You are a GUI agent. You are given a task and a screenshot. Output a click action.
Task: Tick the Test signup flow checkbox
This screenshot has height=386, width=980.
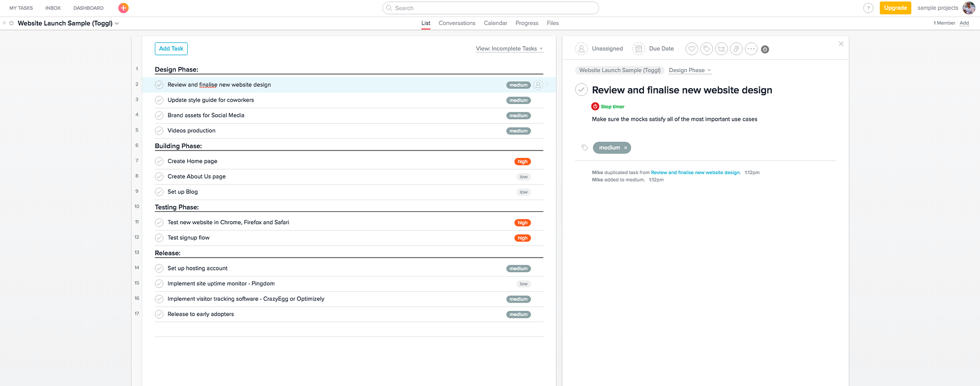point(159,238)
